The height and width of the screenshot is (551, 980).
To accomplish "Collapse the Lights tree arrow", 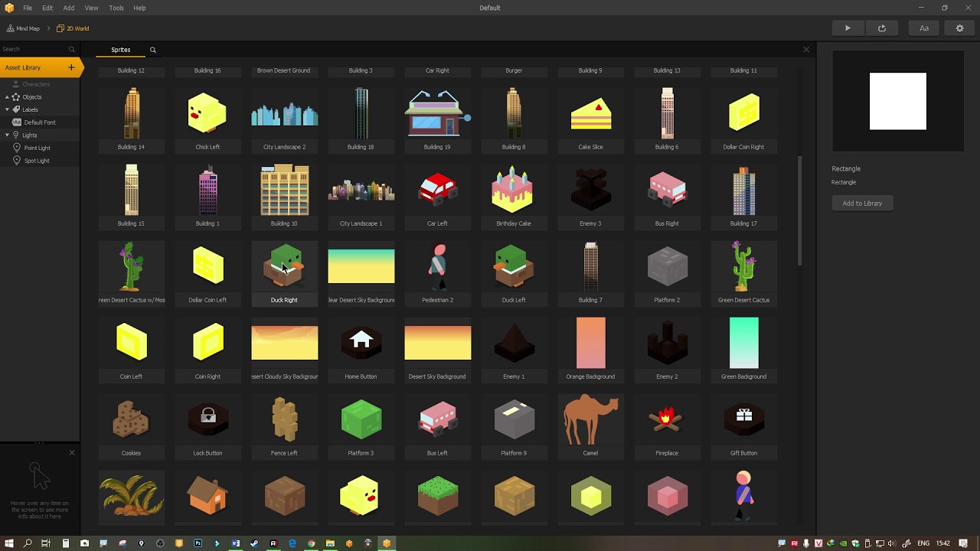I will point(7,135).
